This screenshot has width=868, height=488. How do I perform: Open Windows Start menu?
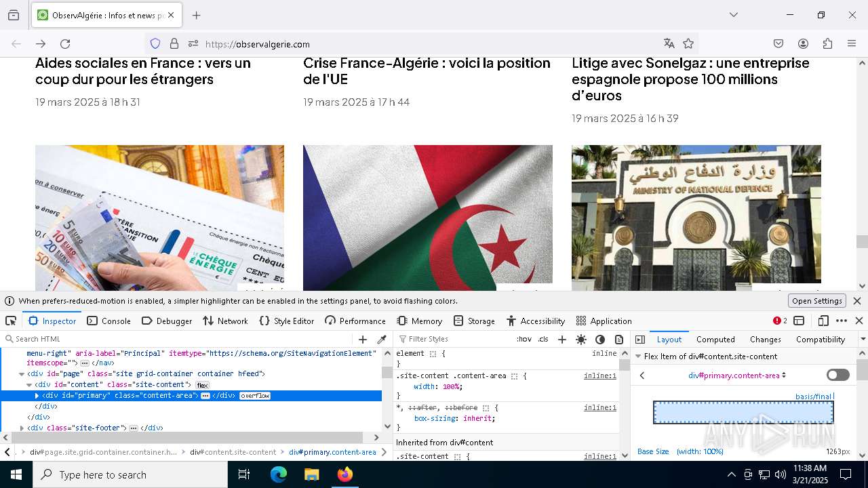(x=16, y=474)
